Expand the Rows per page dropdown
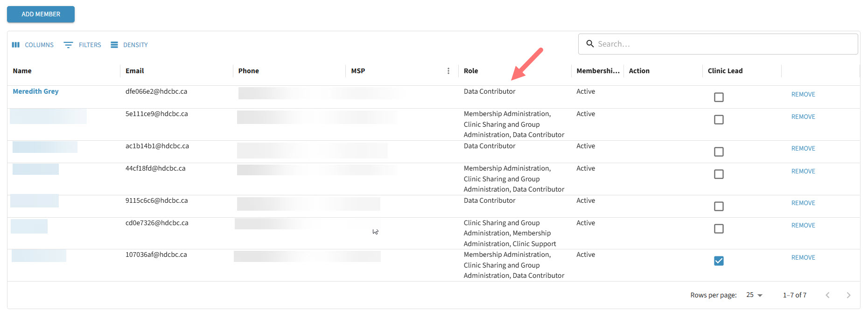The height and width of the screenshot is (317, 868). click(754, 295)
